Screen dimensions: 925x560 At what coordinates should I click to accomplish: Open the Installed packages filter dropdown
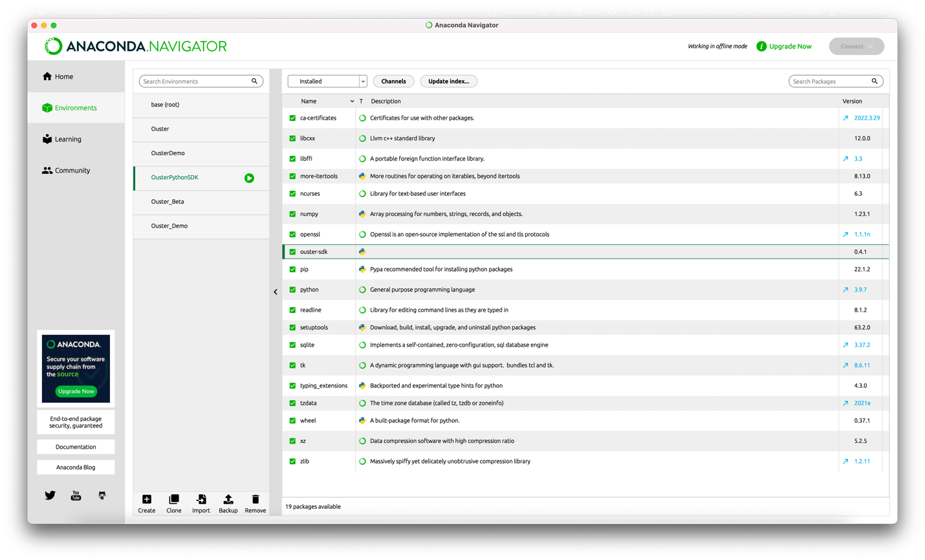coord(327,81)
